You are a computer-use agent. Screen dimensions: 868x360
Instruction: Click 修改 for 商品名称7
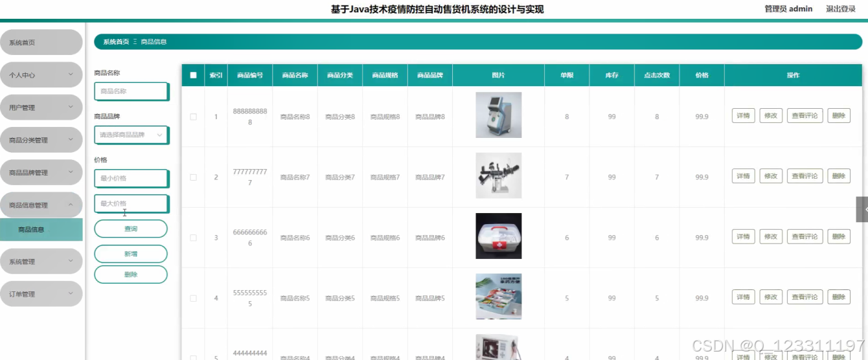click(771, 176)
